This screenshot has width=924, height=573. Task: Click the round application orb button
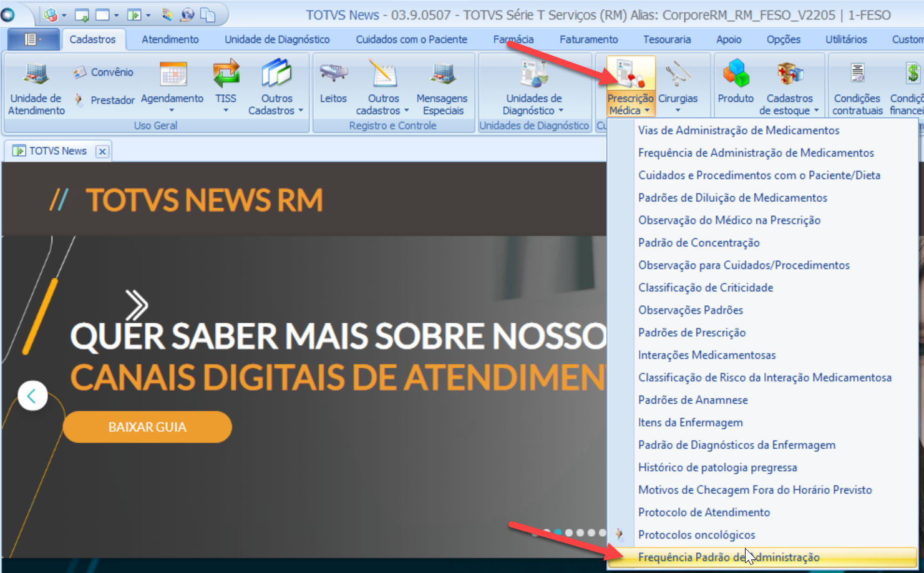coord(8,14)
